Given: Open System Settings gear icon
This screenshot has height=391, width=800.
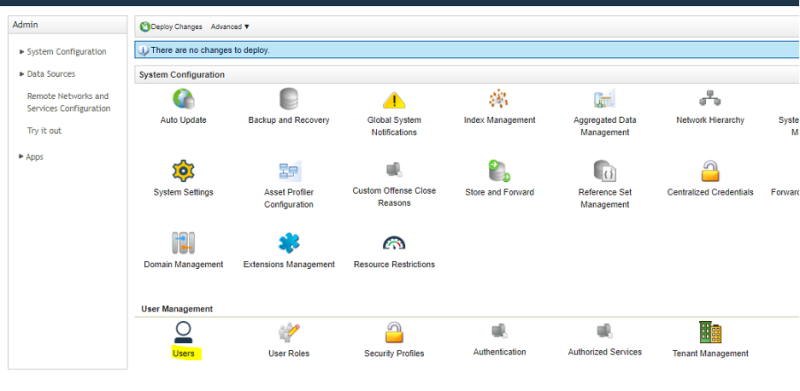Looking at the screenshot, I should [x=183, y=170].
